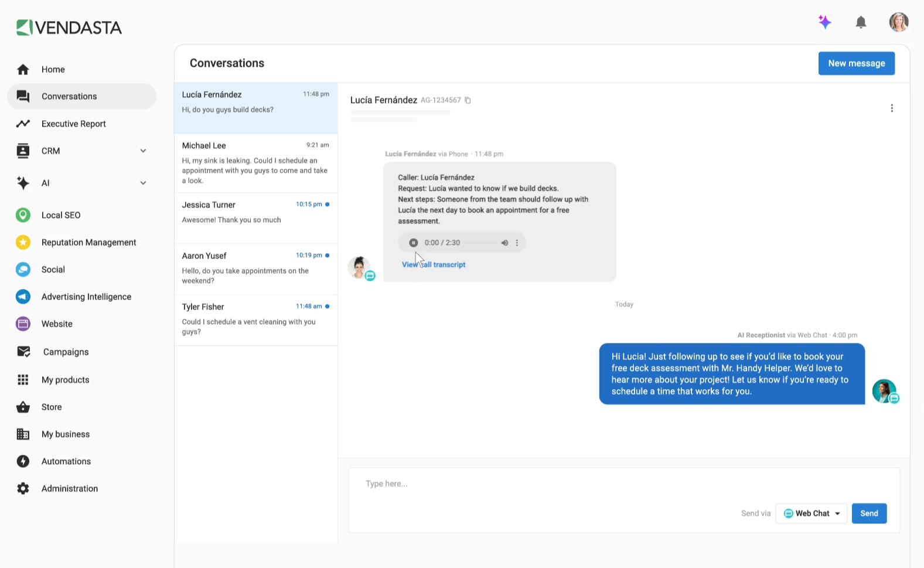Click the New message button
Viewport: 924px width, 568px height.
tap(857, 63)
